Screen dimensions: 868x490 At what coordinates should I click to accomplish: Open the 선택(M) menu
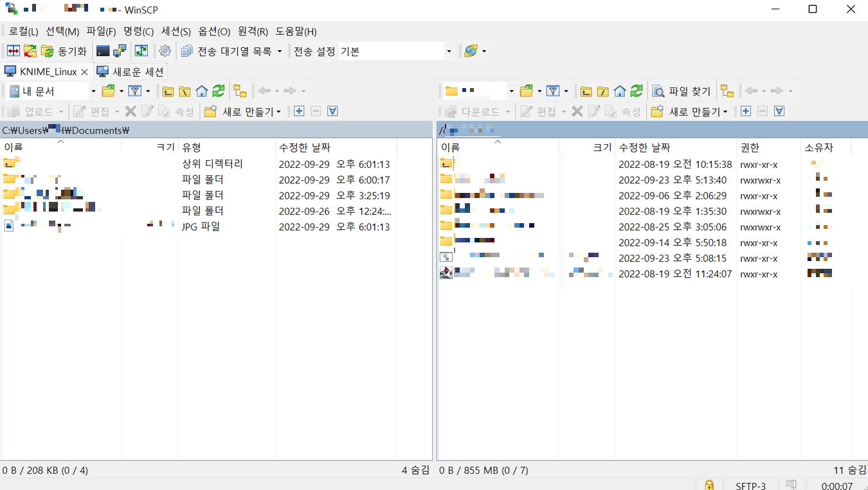click(62, 32)
